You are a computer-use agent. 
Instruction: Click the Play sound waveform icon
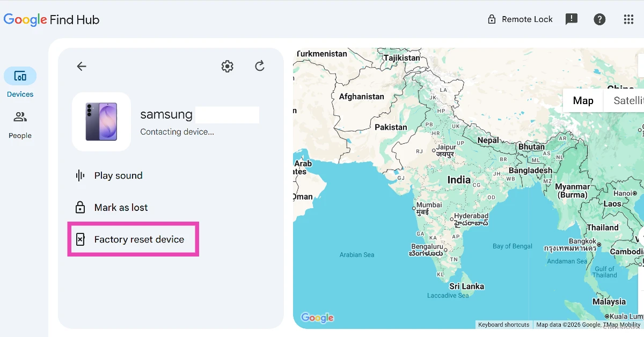(x=80, y=175)
